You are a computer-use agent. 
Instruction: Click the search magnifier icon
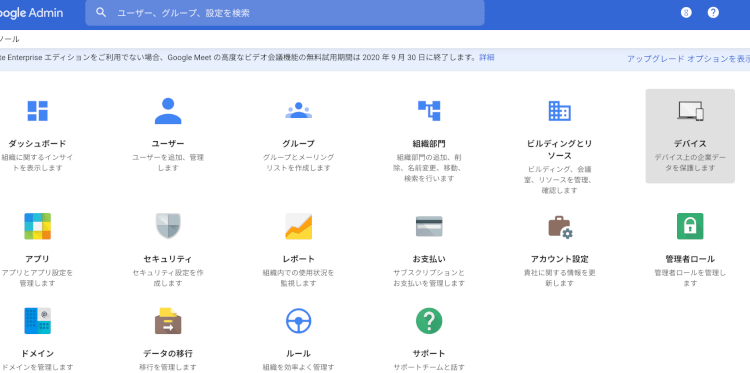101,12
